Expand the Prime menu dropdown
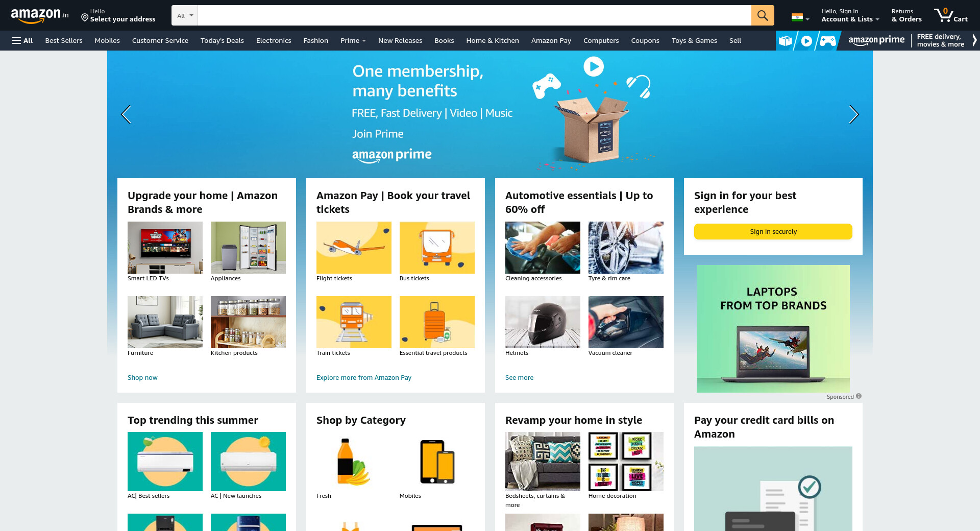Screen dimensions: 980x531 click(x=353, y=40)
